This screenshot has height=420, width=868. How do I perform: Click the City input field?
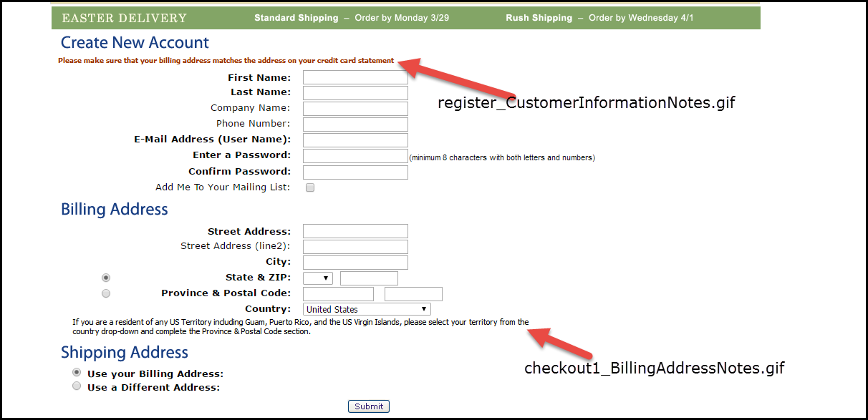[355, 263]
